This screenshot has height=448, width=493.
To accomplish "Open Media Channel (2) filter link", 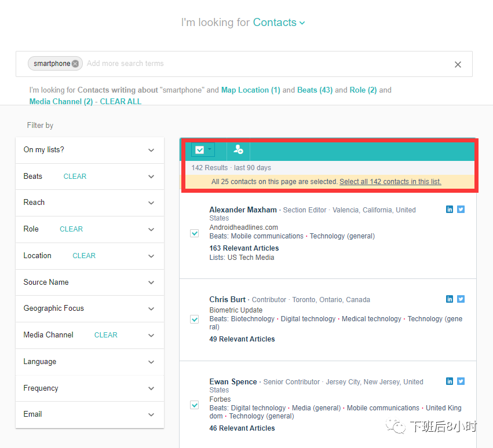I will tap(61, 101).
